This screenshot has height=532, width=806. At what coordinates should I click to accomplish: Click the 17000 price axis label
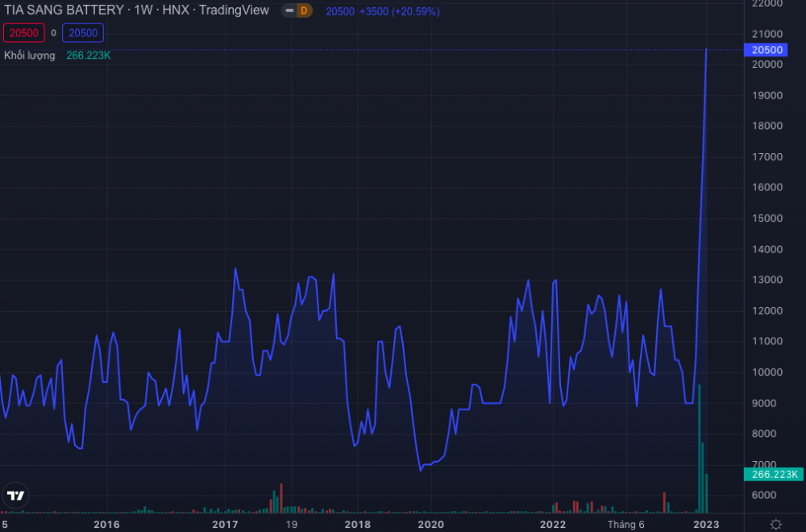pos(767,156)
